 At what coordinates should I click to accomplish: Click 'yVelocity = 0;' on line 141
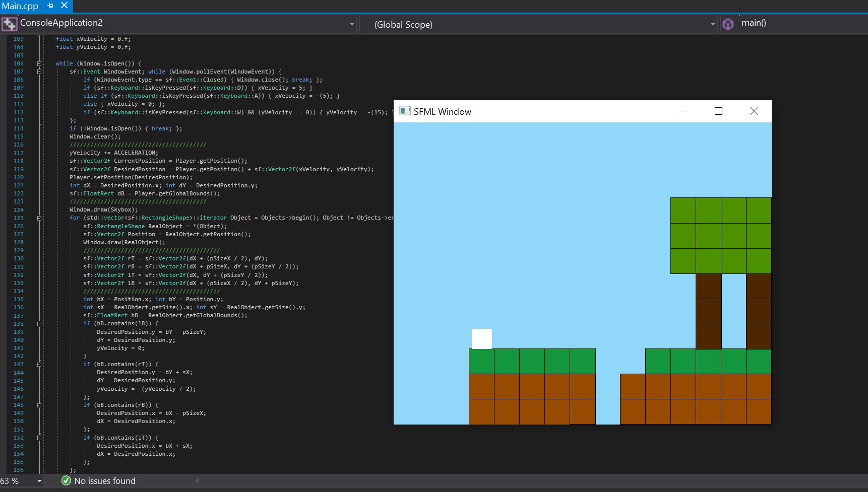coord(120,348)
